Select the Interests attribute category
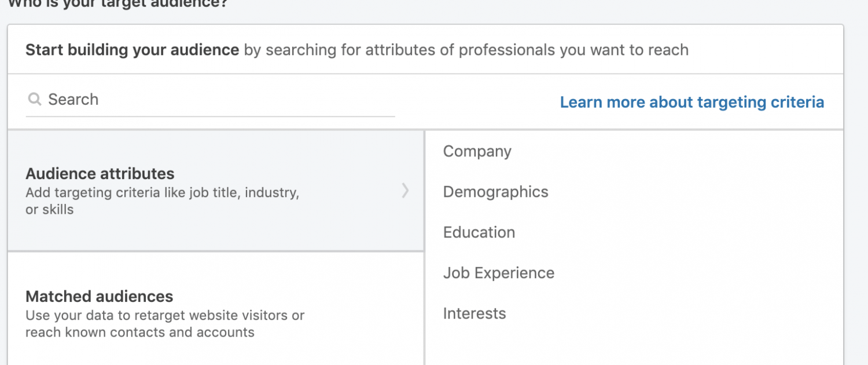 click(475, 313)
